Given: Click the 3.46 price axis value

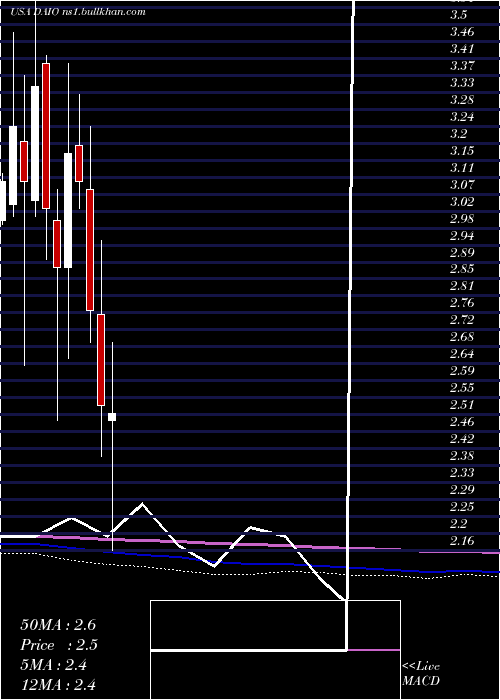Looking at the screenshot, I should tap(462, 32).
